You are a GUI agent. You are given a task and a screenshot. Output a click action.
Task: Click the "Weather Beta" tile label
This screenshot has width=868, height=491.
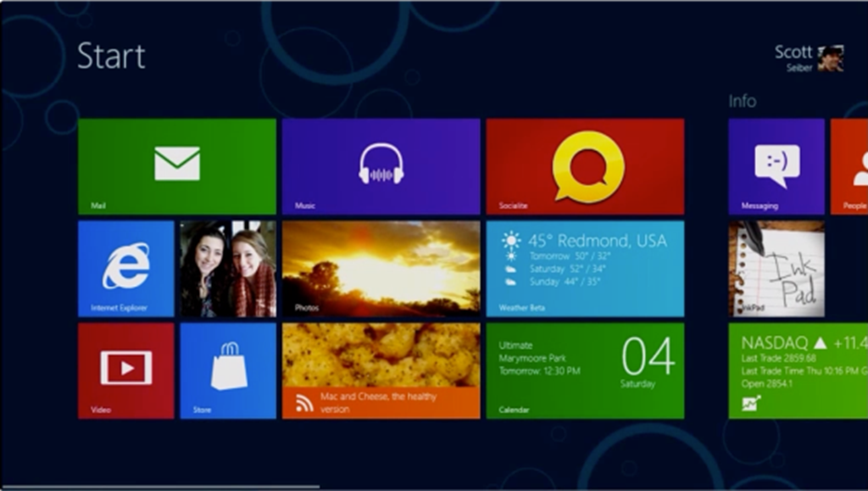522,308
